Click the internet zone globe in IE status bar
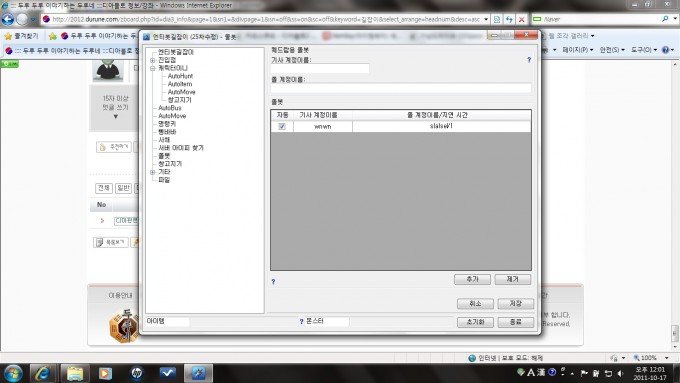The width and height of the screenshot is (680, 383). pos(472,358)
